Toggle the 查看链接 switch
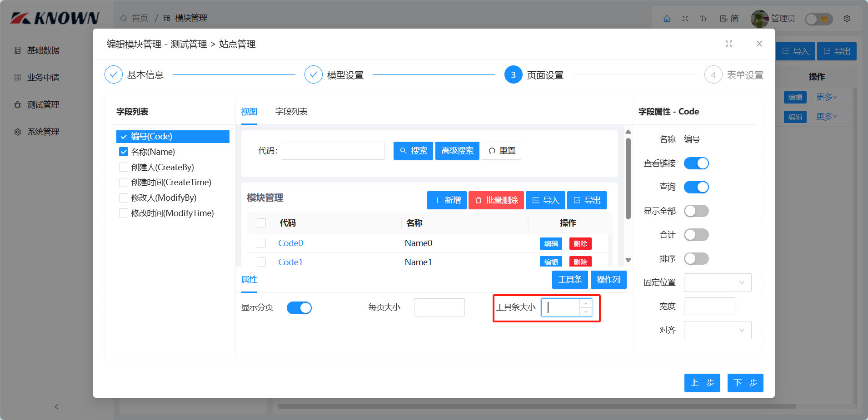 pyautogui.click(x=696, y=163)
